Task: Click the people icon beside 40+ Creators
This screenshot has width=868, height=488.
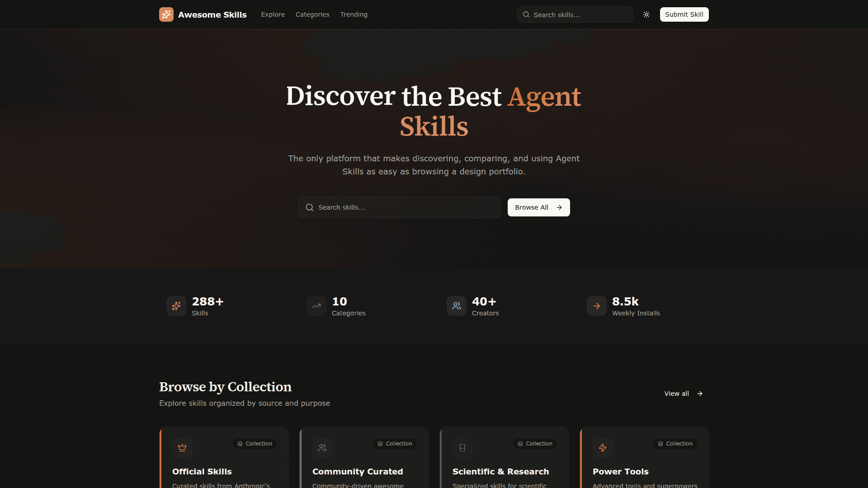Action: [457, 306]
